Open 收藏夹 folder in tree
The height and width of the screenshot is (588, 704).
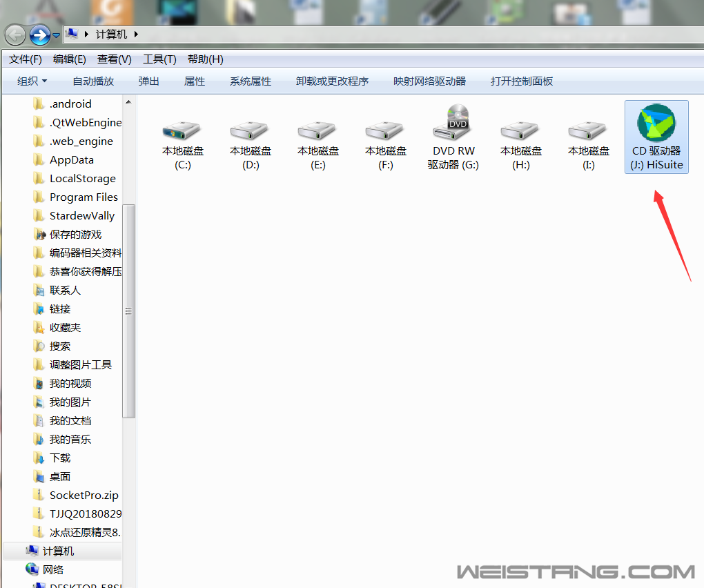coord(57,328)
